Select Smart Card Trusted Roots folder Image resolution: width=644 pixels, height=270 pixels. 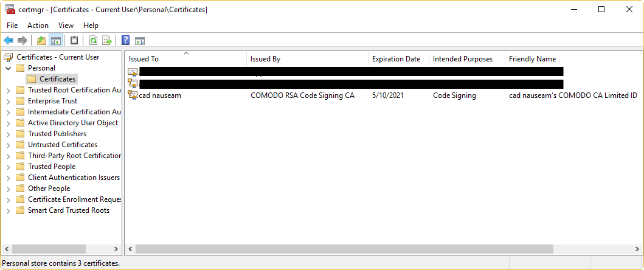69,210
